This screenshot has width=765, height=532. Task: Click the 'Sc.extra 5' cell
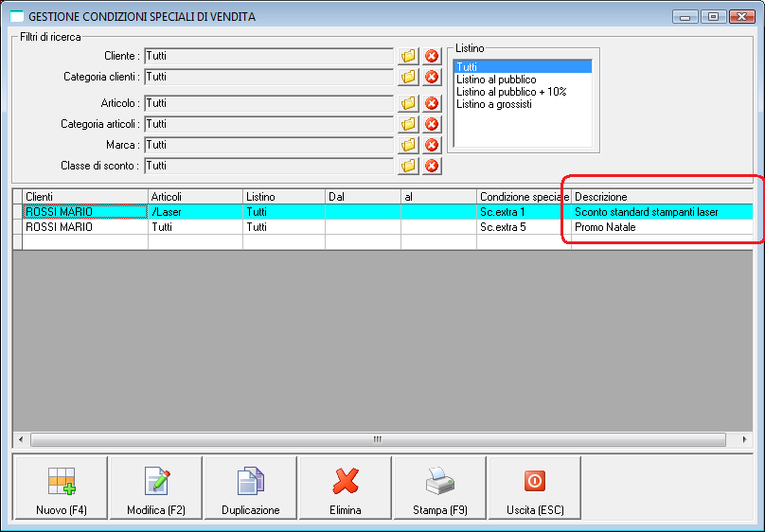[524, 227]
